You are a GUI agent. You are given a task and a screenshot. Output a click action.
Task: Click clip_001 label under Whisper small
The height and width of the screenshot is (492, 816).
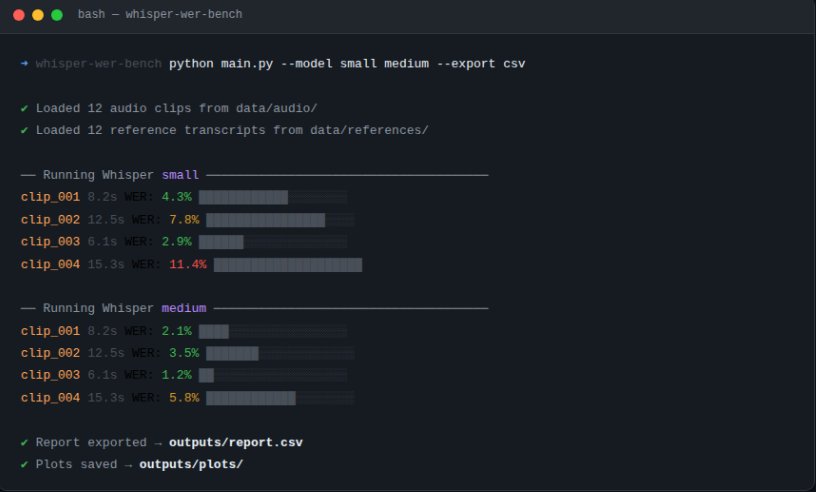tap(50, 197)
